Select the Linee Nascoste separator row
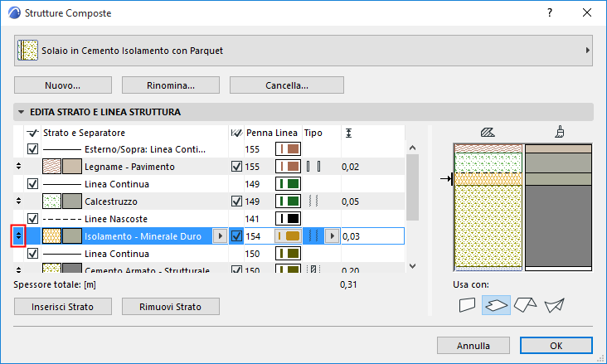Screen dimensions: 607x364 209,219
